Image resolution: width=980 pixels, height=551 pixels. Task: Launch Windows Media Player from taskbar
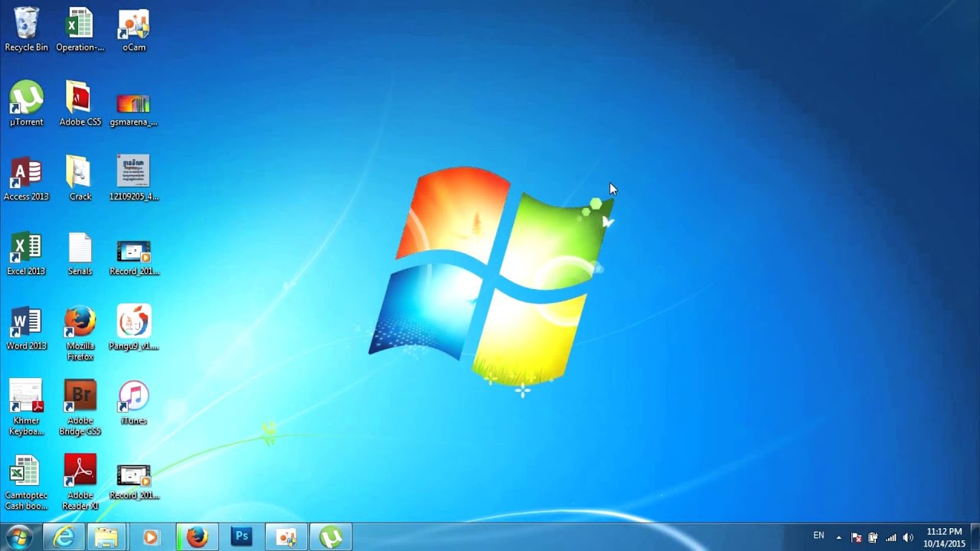coord(150,537)
